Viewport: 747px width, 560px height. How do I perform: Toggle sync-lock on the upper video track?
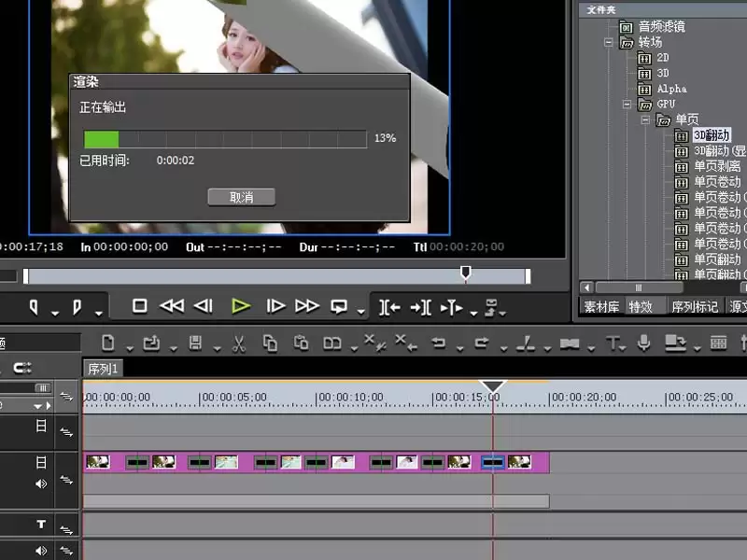pyautogui.click(x=66, y=432)
